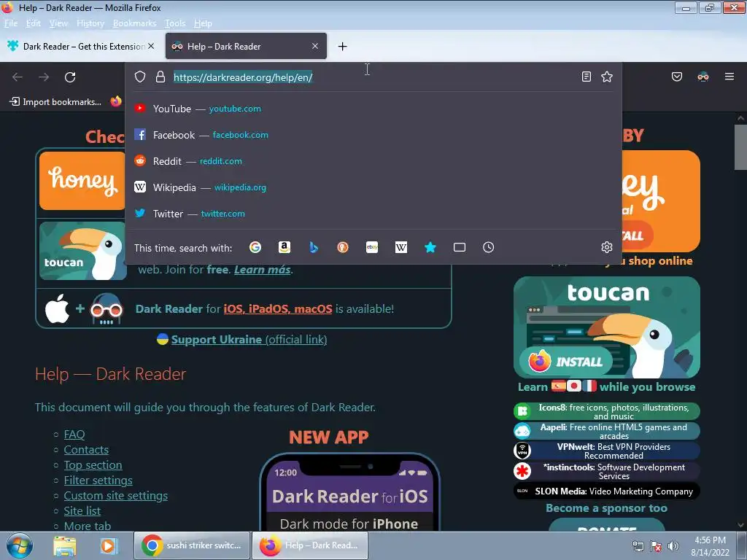Image resolution: width=747 pixels, height=560 pixels.
Task: Open Firefox application menu
Action: click(729, 77)
